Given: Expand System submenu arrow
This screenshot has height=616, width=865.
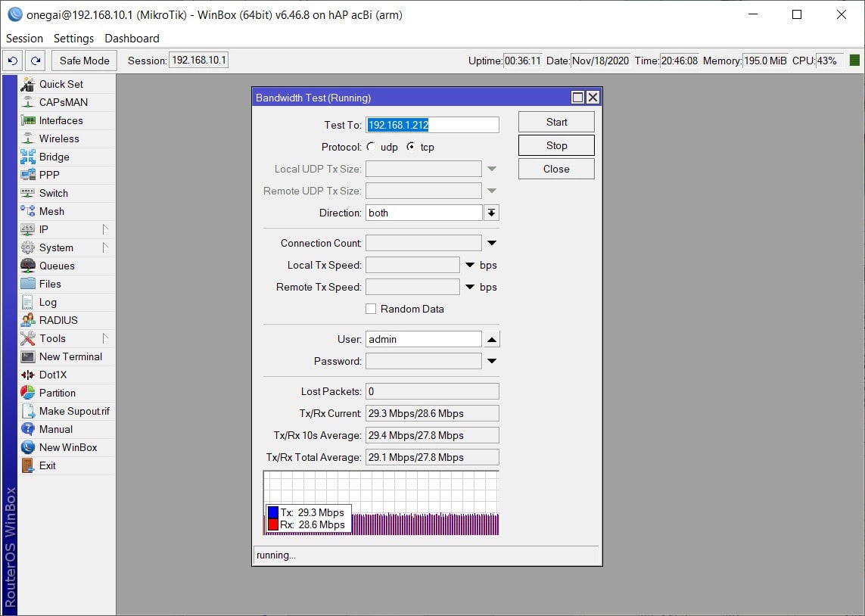Looking at the screenshot, I should tap(105, 247).
